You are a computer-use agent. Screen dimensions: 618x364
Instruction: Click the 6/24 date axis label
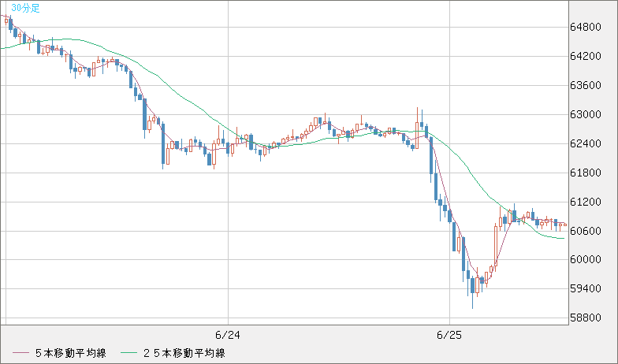[x=228, y=336]
